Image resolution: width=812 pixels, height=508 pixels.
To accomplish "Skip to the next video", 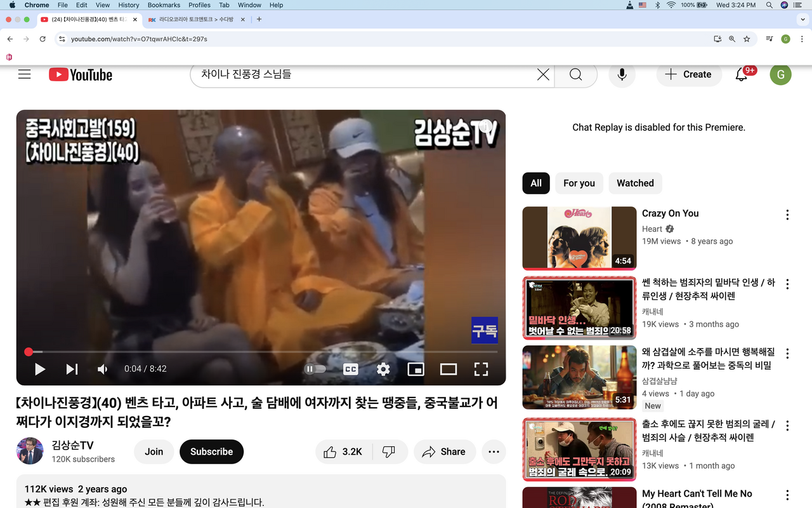I will 72,369.
